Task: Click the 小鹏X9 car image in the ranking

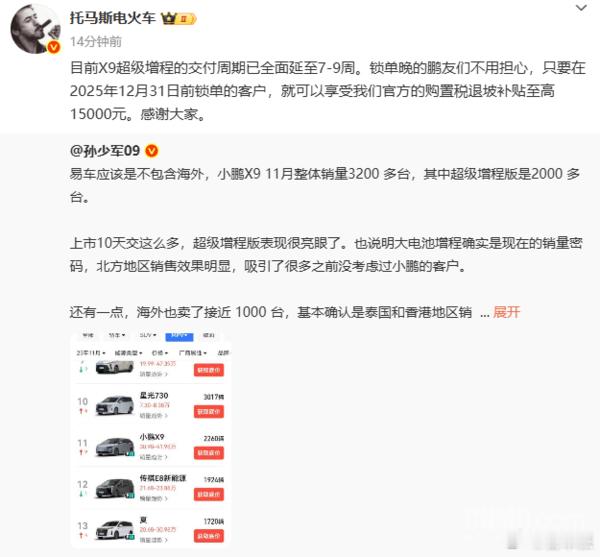Action: pyautogui.click(x=114, y=446)
